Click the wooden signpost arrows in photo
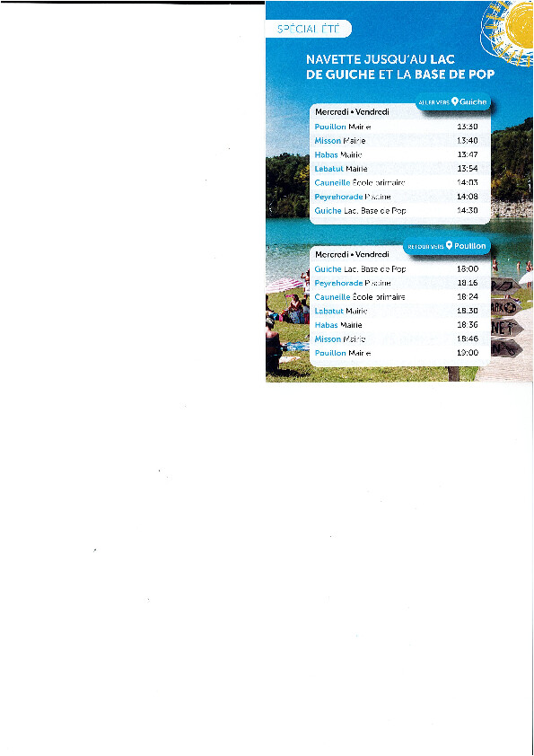The image size is (534, 756). [x=506, y=318]
